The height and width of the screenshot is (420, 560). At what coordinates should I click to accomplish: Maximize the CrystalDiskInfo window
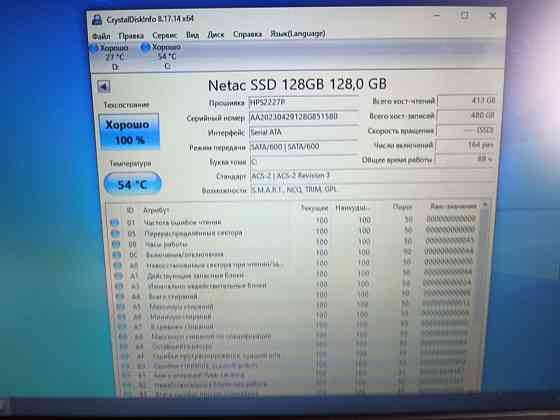pos(464,15)
